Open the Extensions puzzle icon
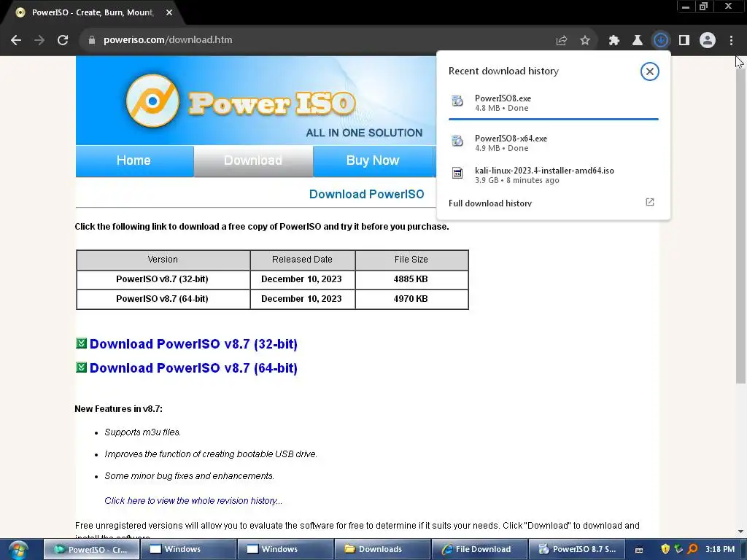The width and height of the screenshot is (747, 560). point(614,41)
